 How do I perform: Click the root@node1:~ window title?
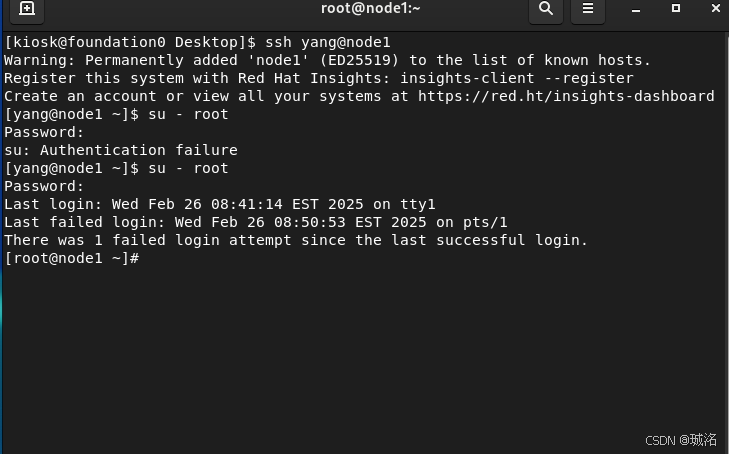coord(371,8)
